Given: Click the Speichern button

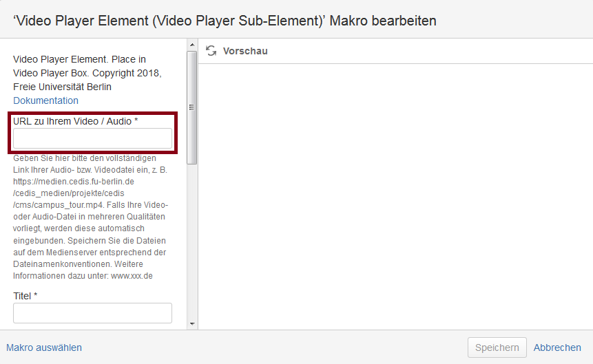Looking at the screenshot, I should 497,347.
